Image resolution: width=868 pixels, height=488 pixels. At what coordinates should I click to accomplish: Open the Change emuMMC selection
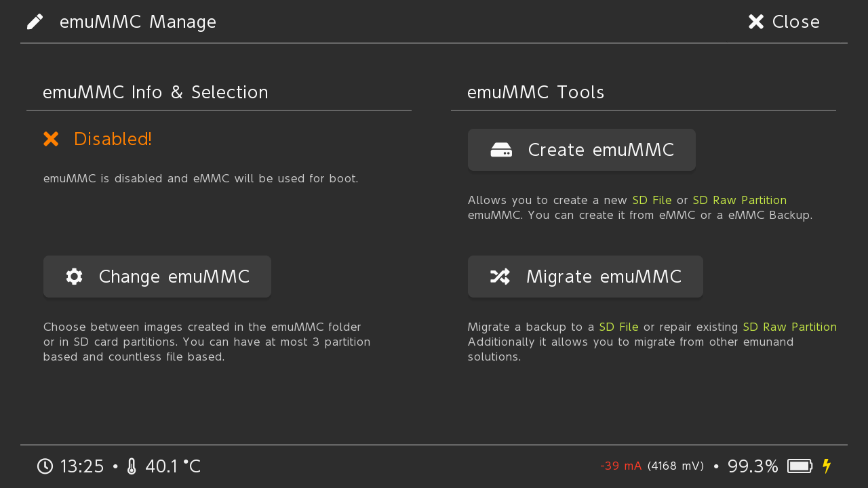pyautogui.click(x=157, y=277)
